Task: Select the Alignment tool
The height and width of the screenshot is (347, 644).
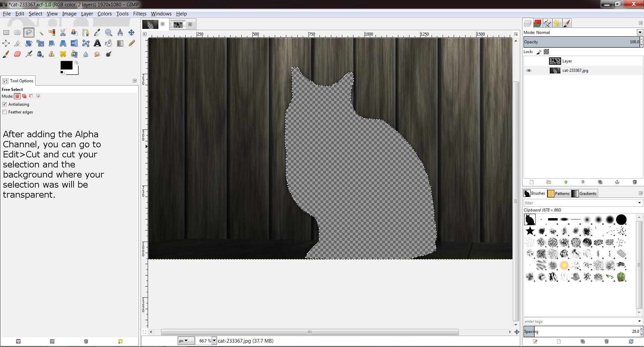Action: click(x=6, y=43)
